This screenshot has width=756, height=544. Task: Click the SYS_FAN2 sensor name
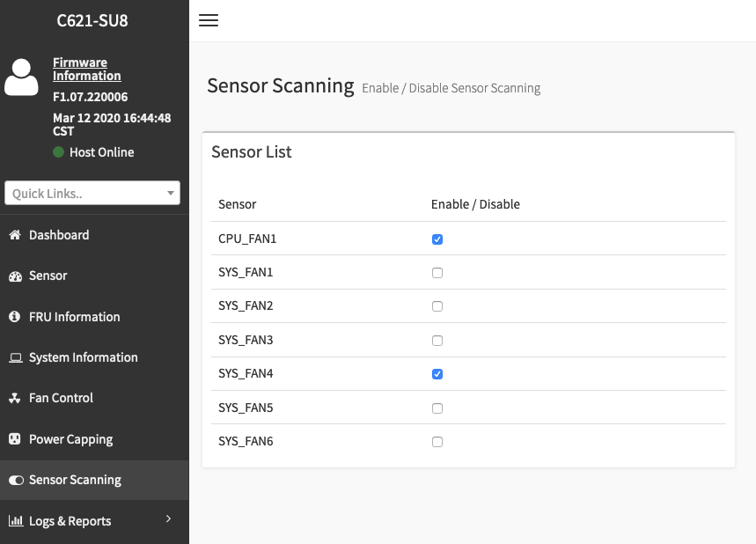[246, 305]
